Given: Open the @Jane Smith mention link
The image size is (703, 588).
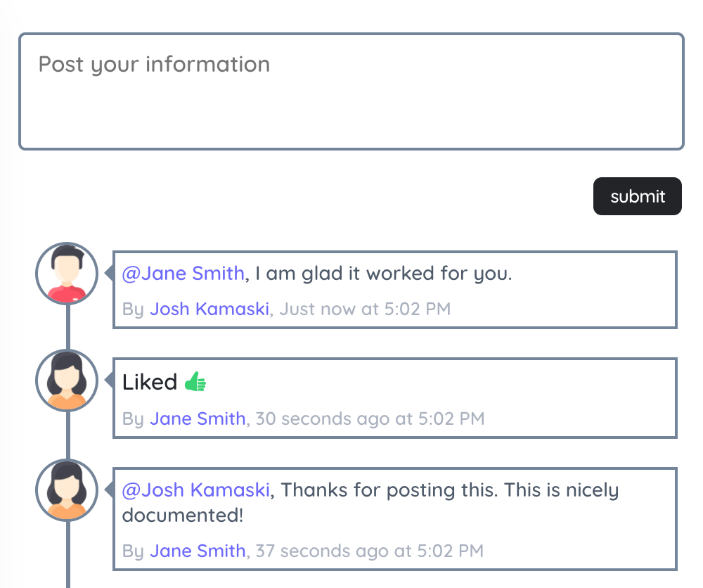Looking at the screenshot, I should (x=183, y=273).
